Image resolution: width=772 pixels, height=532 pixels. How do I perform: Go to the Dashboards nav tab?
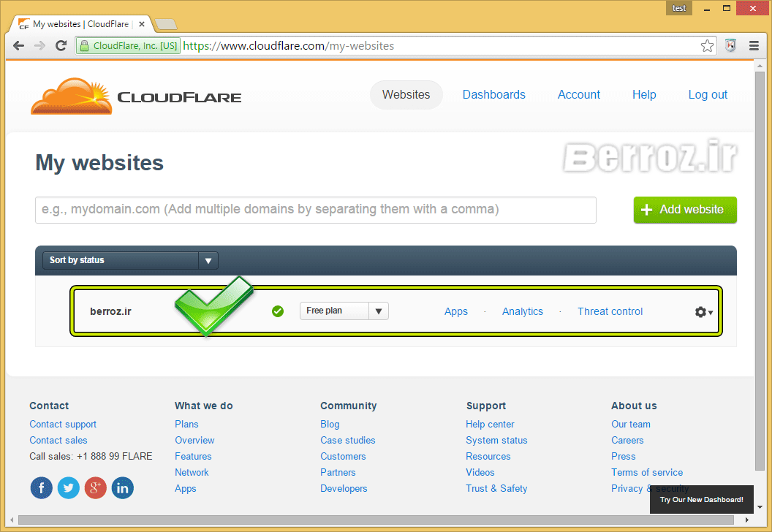pyautogui.click(x=494, y=95)
